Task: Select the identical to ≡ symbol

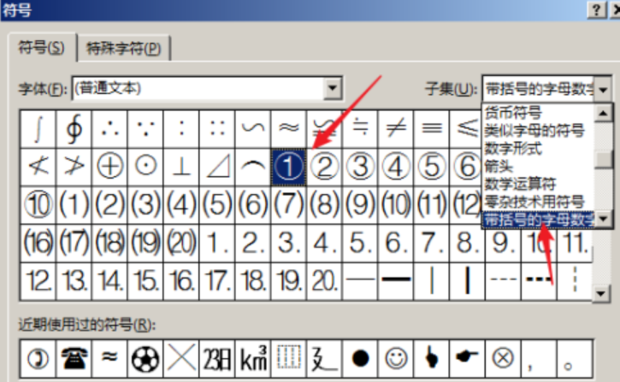Action: point(431,129)
